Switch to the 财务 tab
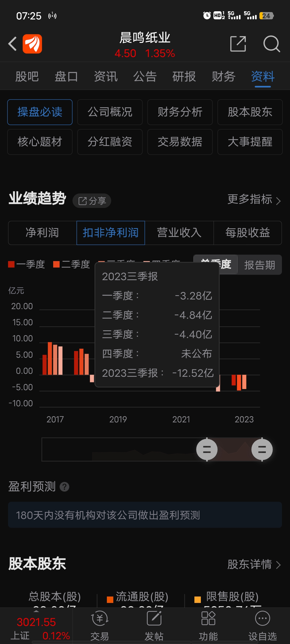Viewport: 290px width, 644px height. pos(224,76)
